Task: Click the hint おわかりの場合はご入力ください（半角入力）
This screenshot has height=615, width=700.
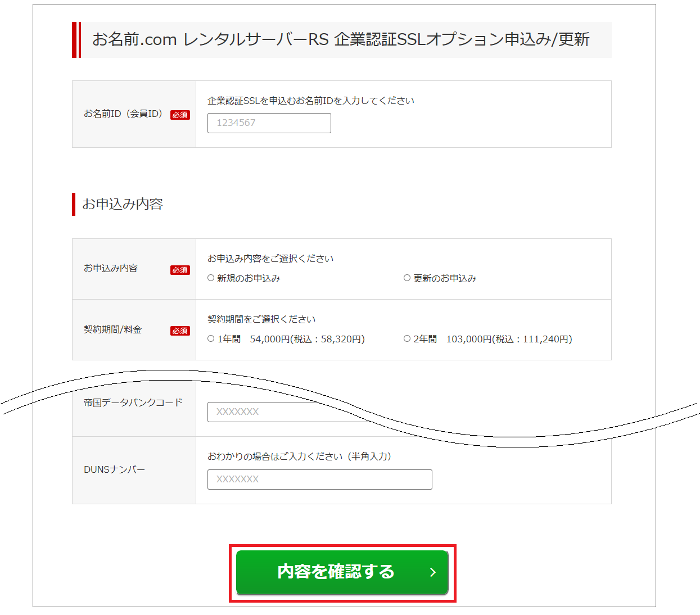Action: pyautogui.click(x=299, y=456)
